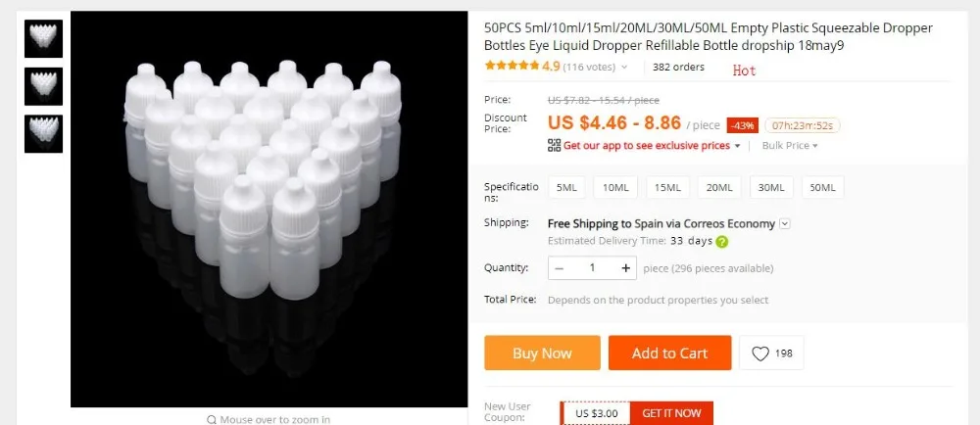
Task: Pick the 50ML specification option
Action: pyautogui.click(x=822, y=187)
